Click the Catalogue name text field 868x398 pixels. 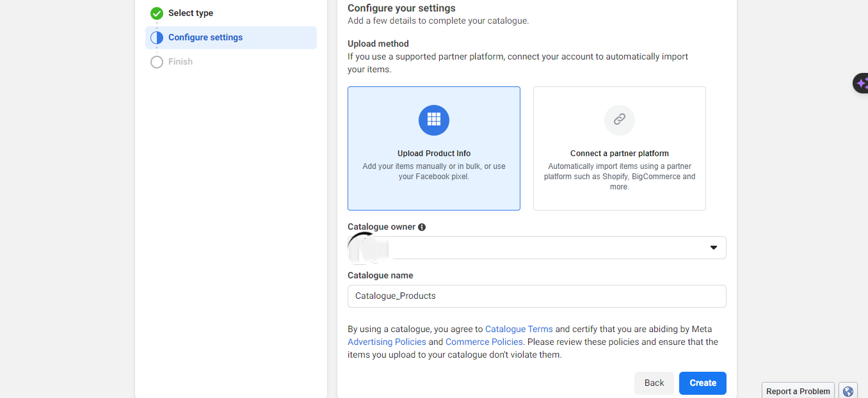[x=536, y=296]
